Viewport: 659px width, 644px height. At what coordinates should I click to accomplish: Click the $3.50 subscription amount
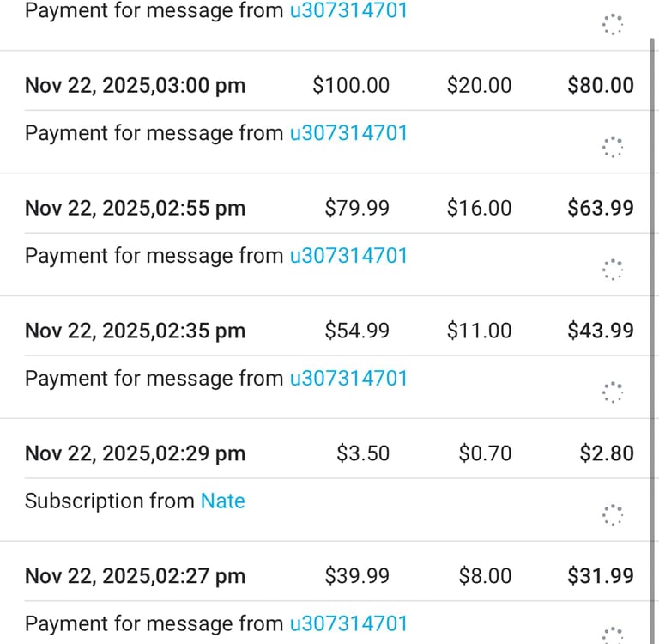point(363,453)
